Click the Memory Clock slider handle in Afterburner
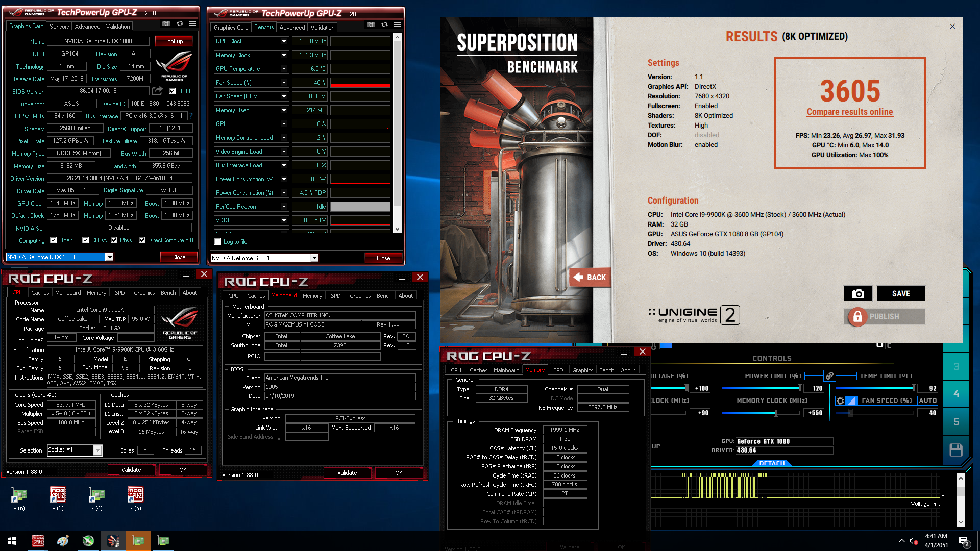 pos(776,413)
